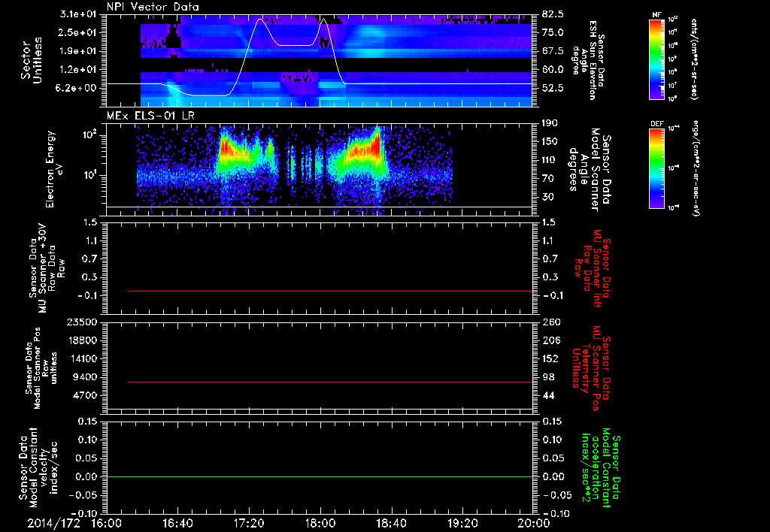The height and width of the screenshot is (532, 770).
Task: Select the MEx ELS-01 LR panel title
Action: pos(150,116)
